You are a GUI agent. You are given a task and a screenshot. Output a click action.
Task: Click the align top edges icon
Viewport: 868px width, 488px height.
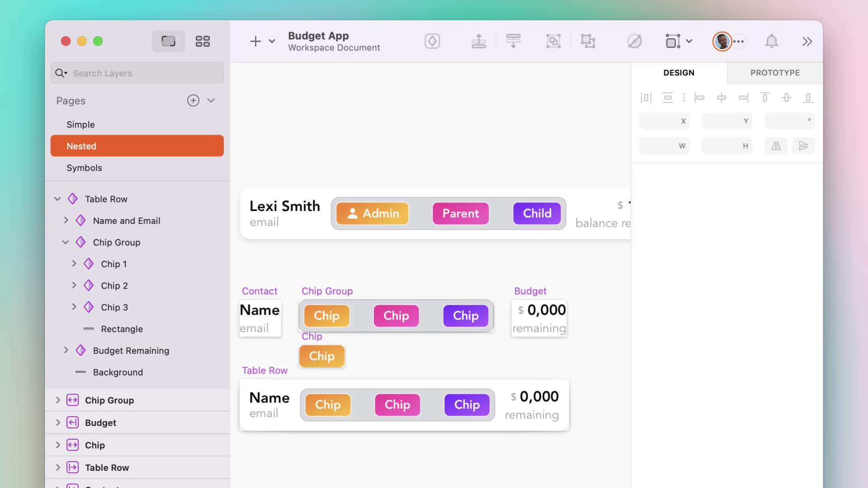[765, 97]
